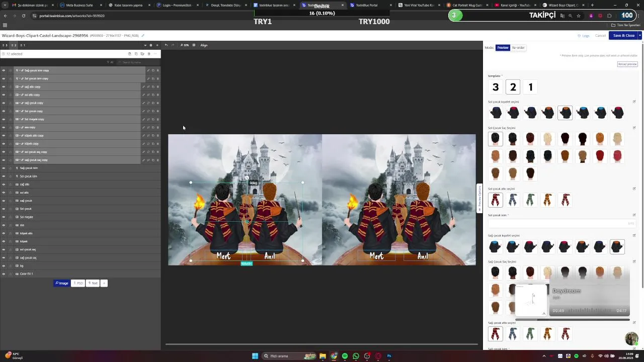Click the Image add-layer button
The image size is (644, 362).
point(61,283)
